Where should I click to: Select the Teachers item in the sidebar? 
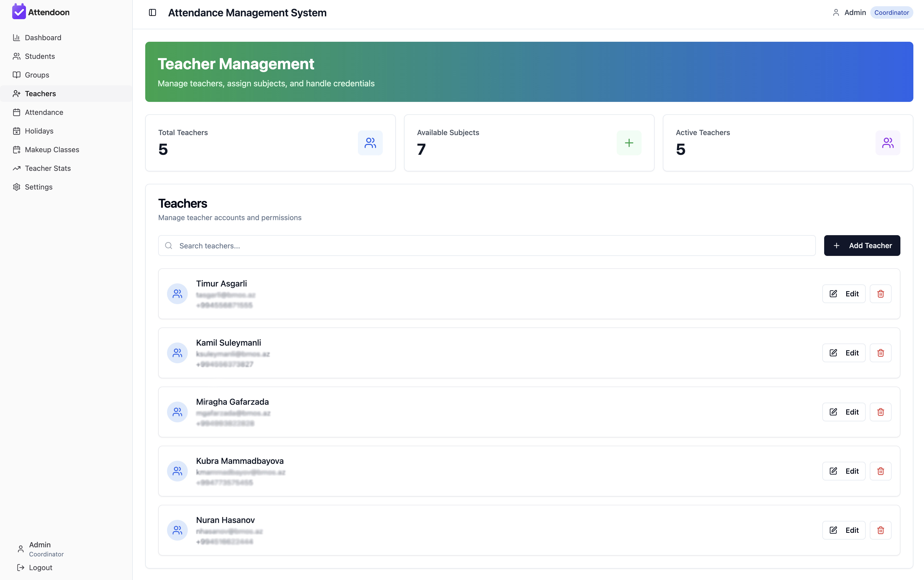[40, 93]
